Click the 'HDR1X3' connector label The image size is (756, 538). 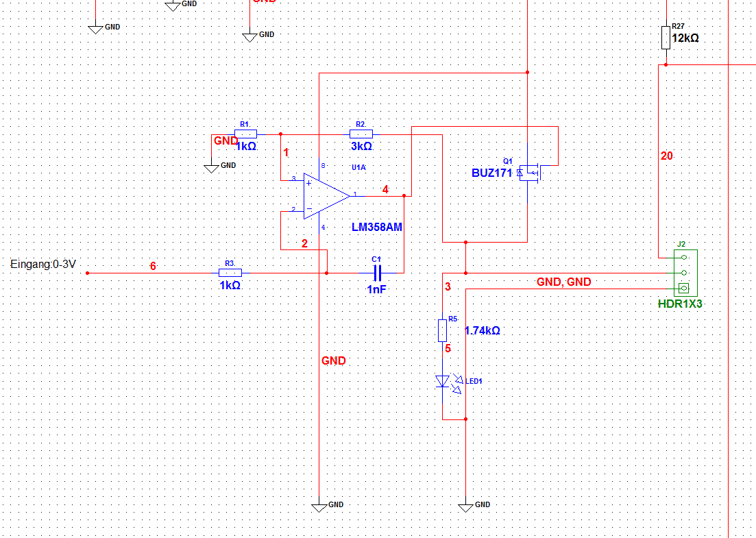click(x=680, y=304)
